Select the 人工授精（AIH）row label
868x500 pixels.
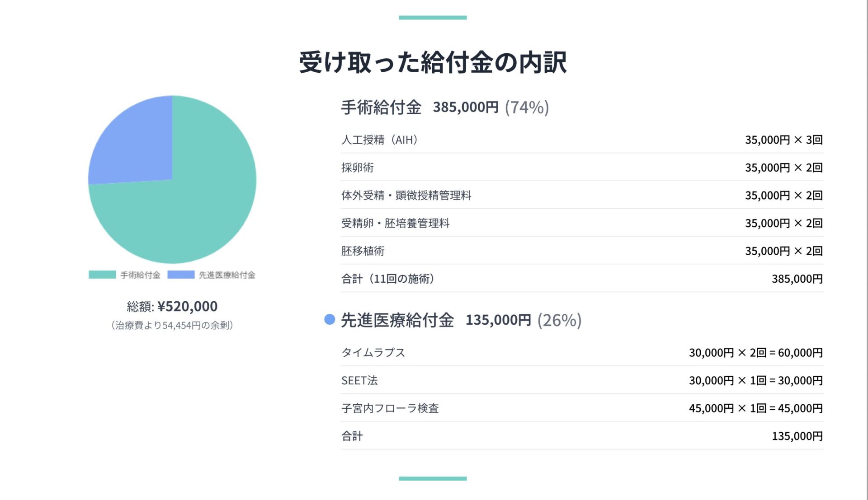379,140
